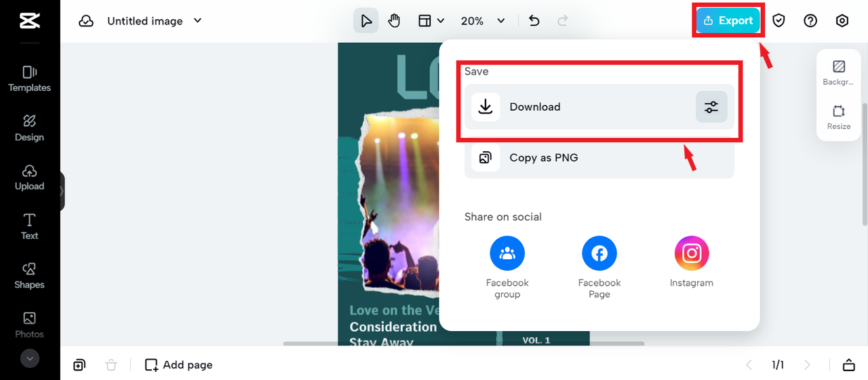Open the 20% zoom level dropdown
Image resolution: width=868 pixels, height=380 pixels.
pos(484,21)
